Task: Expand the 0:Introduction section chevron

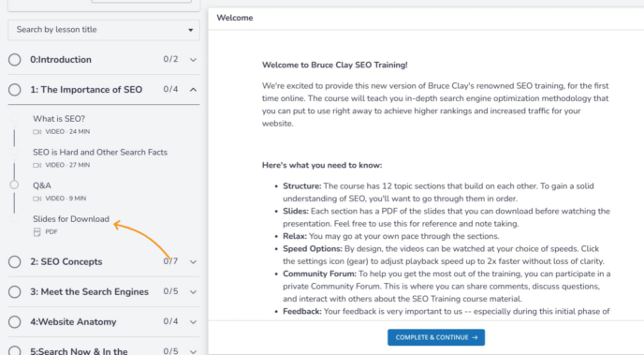Action: click(x=193, y=60)
